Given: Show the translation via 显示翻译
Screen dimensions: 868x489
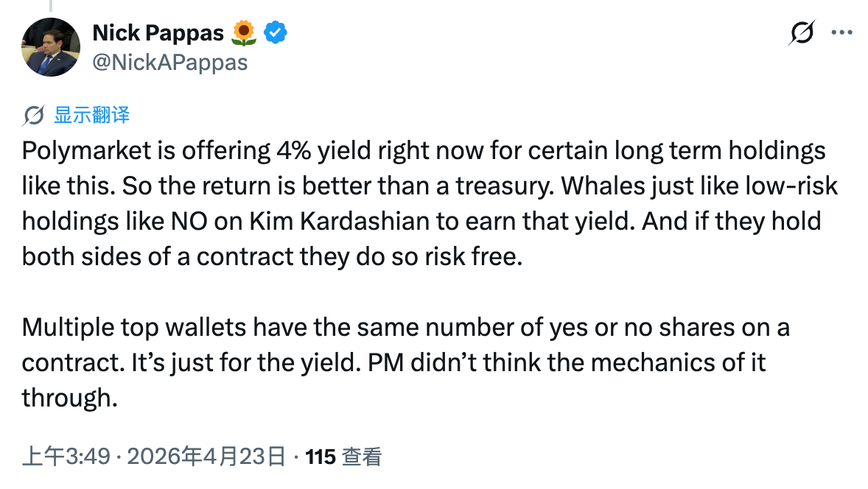Looking at the screenshot, I should pyautogui.click(x=92, y=115).
